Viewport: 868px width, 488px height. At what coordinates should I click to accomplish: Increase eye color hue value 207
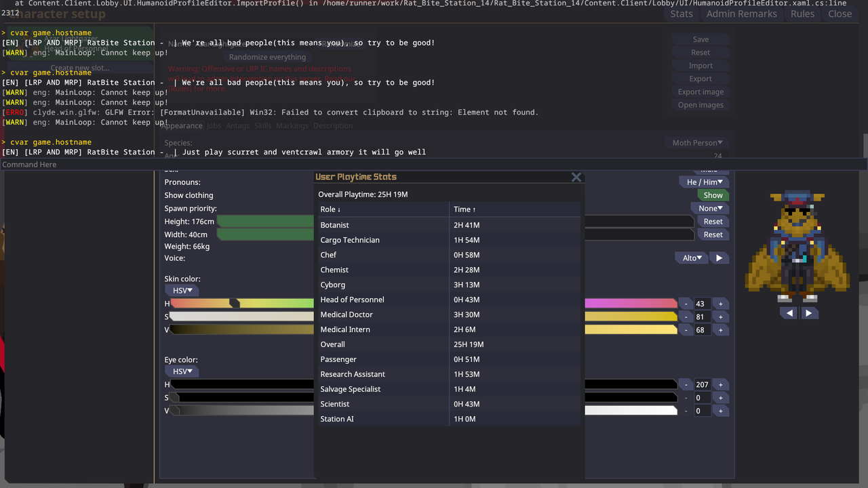(x=720, y=384)
